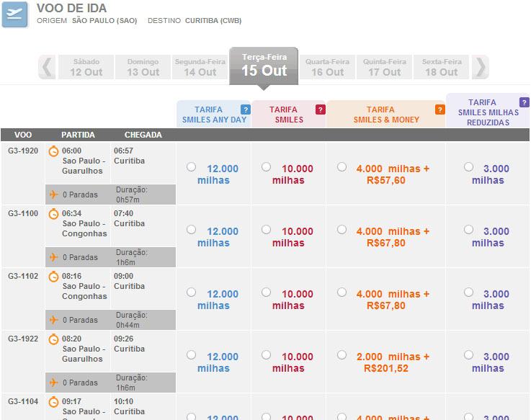Click clock icon for the 08:20 flight G3-1922
The height and width of the screenshot is (420, 531).
coord(53,339)
